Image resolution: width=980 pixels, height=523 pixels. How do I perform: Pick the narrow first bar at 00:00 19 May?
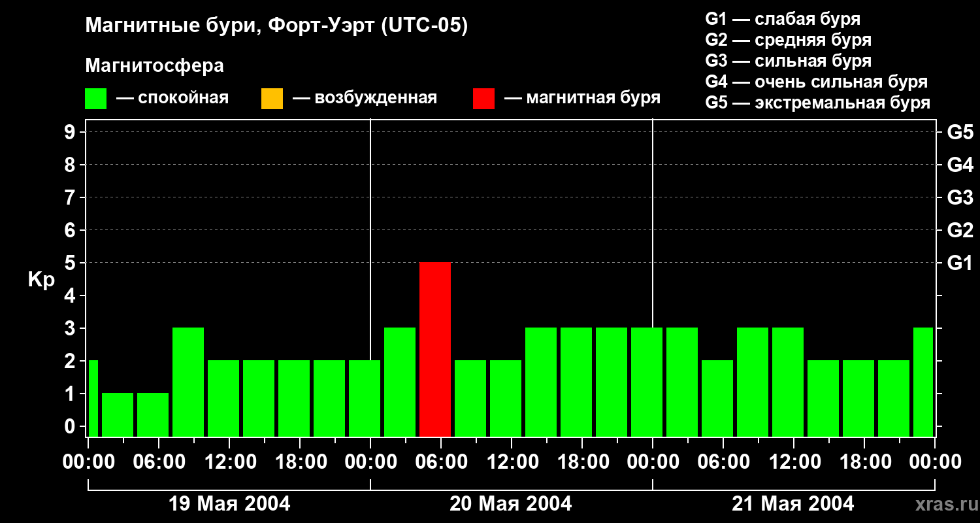(93, 398)
